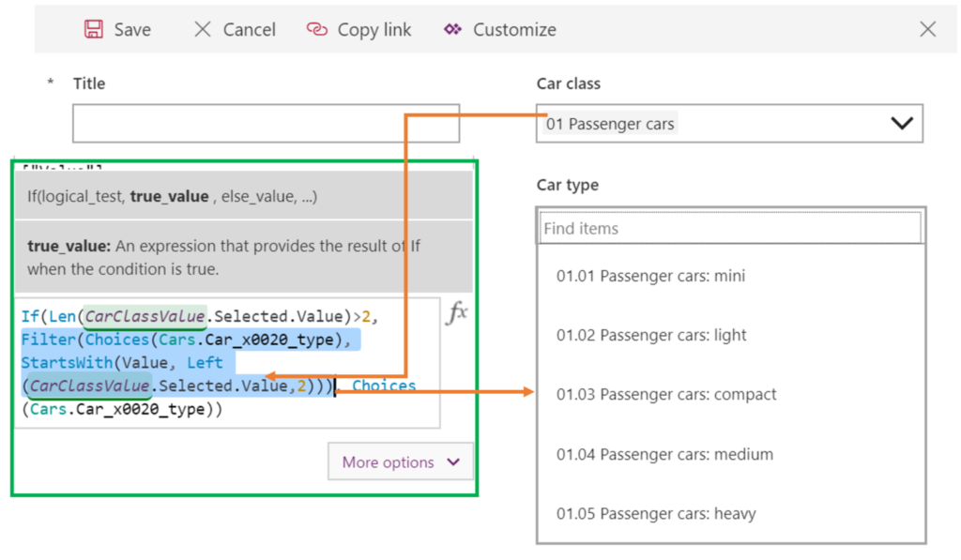Click the Copy link chain icon

[317, 29]
